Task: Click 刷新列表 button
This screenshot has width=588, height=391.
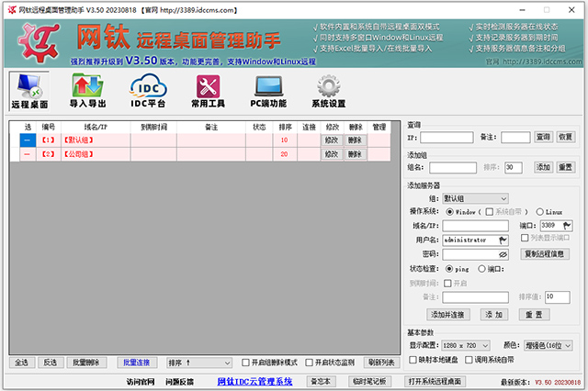Action: (x=381, y=363)
